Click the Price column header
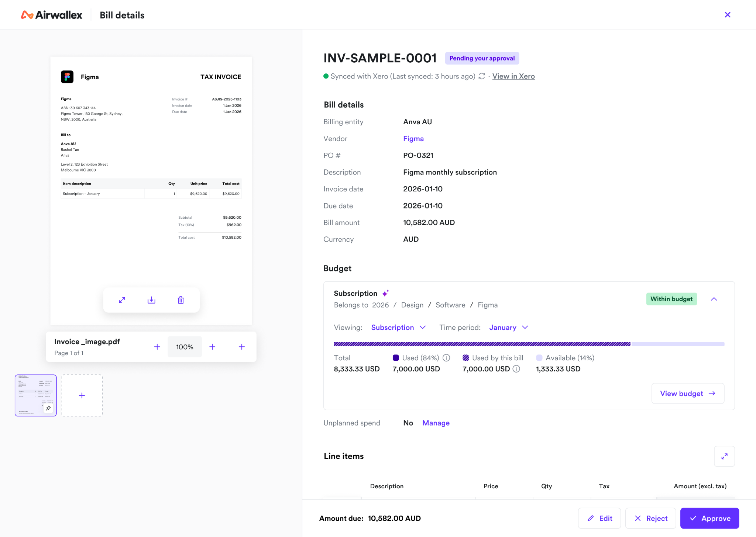This screenshot has height=537, width=756. pos(491,486)
